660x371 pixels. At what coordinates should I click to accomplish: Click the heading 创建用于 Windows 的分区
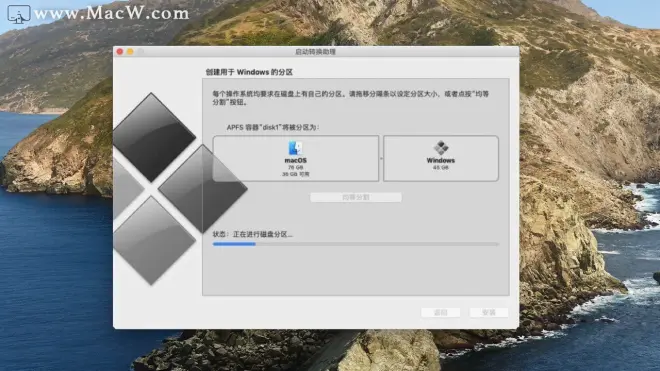point(249,72)
